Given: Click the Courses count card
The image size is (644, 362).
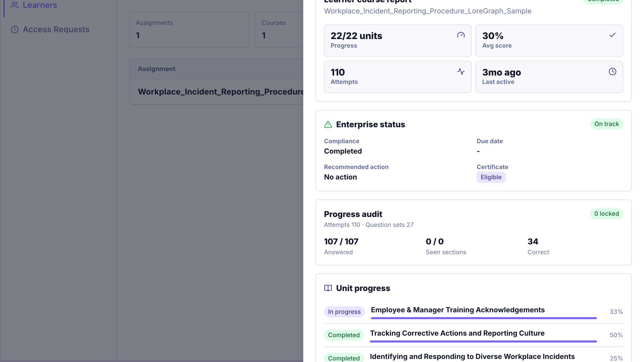Looking at the screenshot, I should point(279,30).
